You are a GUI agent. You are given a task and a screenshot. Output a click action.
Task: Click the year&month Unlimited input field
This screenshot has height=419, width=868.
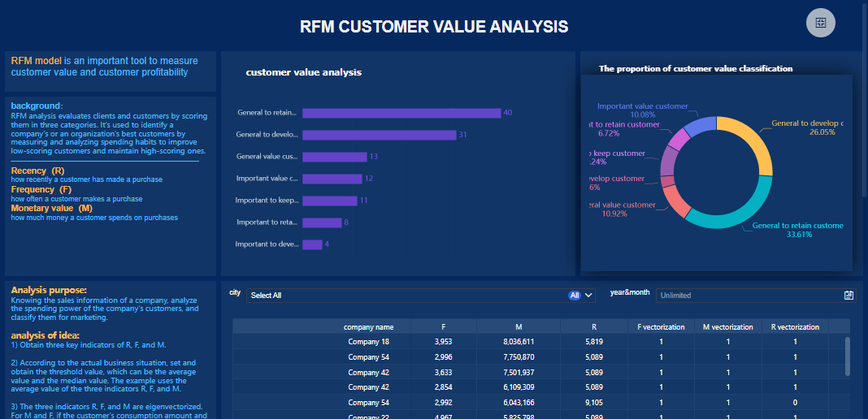pyautogui.click(x=748, y=296)
